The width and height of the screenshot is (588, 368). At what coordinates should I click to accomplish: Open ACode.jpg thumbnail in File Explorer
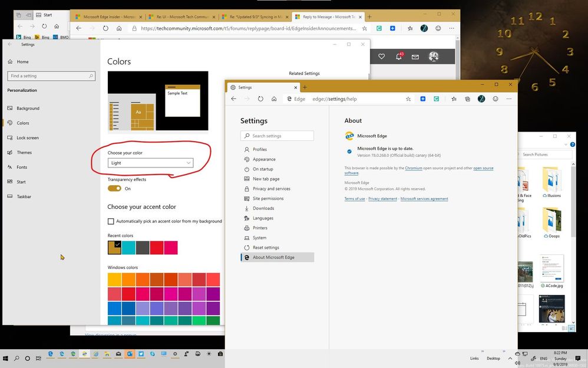[551, 271]
